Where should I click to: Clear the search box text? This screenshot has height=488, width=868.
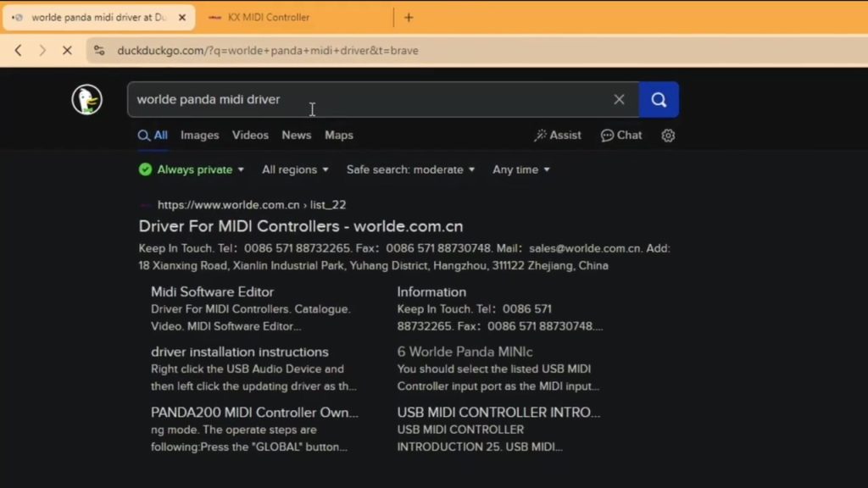(619, 100)
